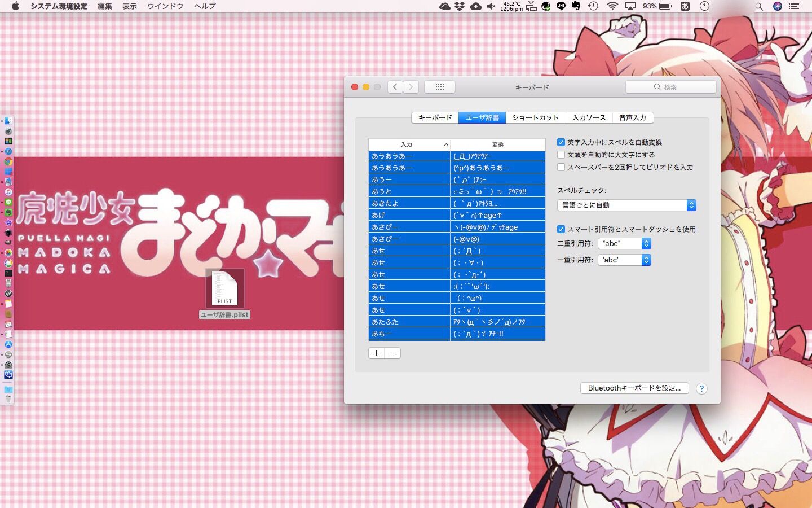Open the Apple menu
Screen dimensions: 812x508
[15, 6]
